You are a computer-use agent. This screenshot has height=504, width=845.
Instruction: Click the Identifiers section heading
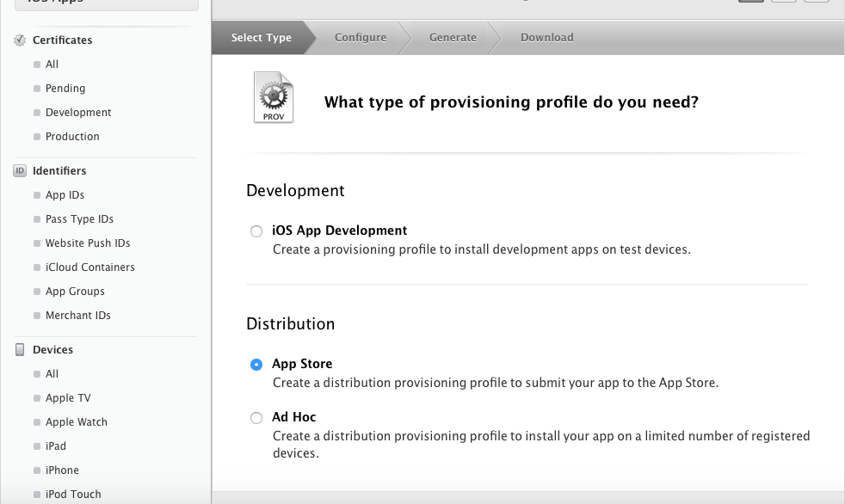click(59, 170)
